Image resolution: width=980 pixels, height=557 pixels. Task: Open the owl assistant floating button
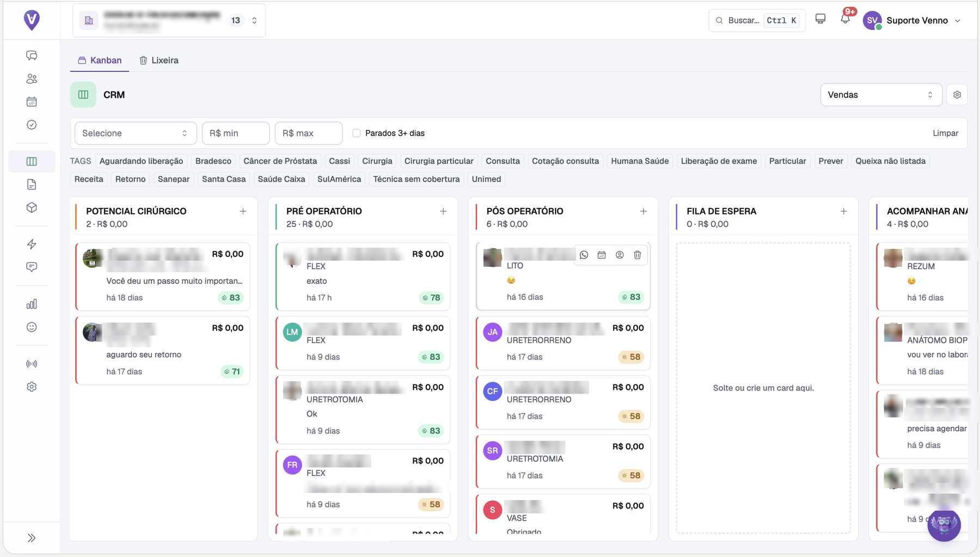[x=944, y=524]
